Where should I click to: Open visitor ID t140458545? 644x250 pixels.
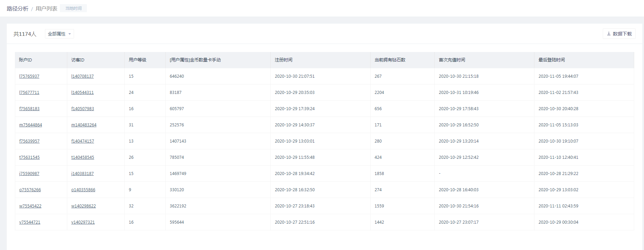click(83, 157)
